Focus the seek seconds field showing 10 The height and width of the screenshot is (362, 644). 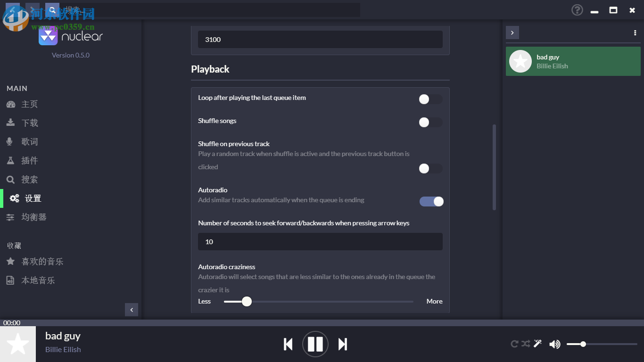320,242
